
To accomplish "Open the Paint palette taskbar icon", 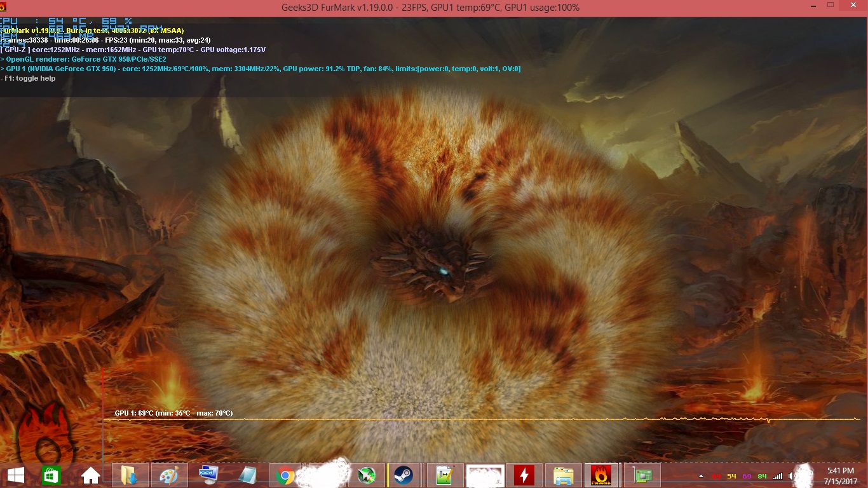I will 169,475.
